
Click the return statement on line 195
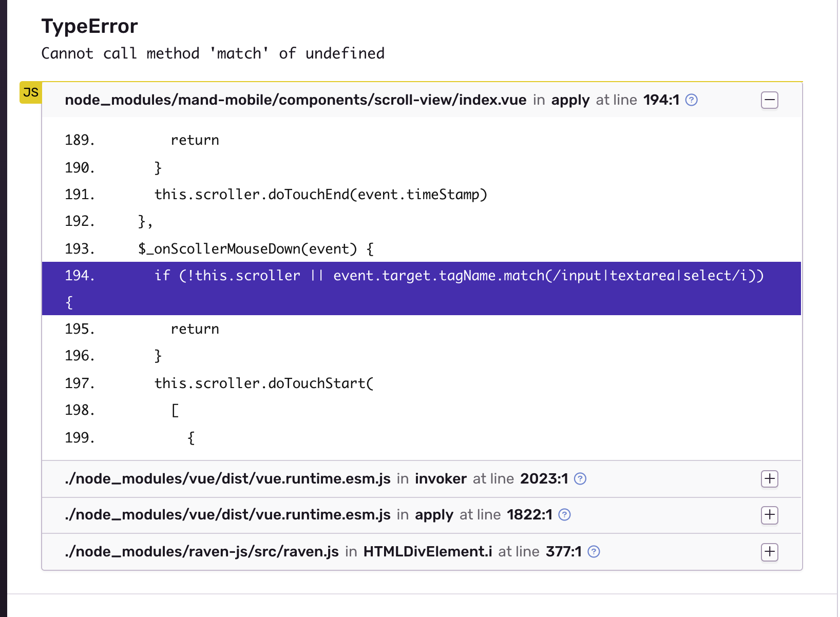tap(195, 329)
